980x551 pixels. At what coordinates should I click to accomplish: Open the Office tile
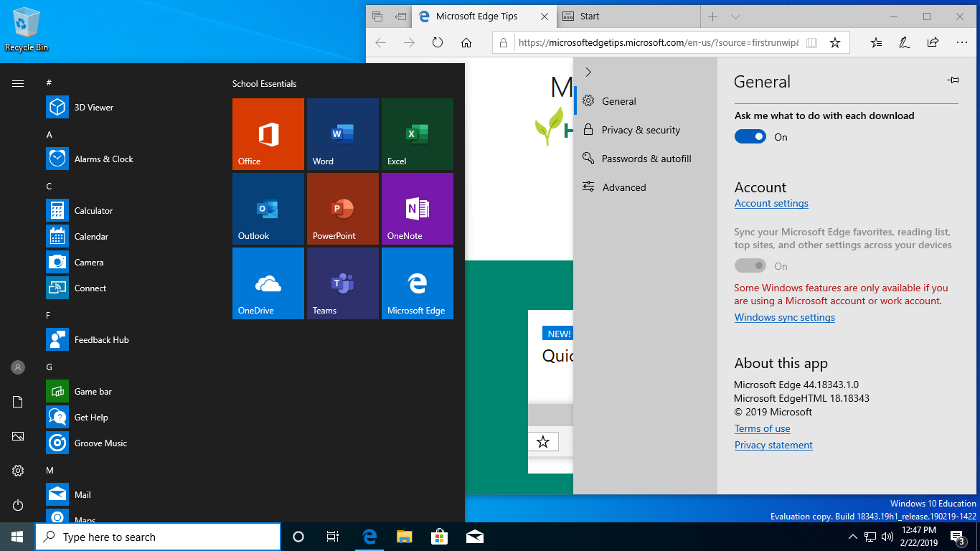[x=268, y=134]
